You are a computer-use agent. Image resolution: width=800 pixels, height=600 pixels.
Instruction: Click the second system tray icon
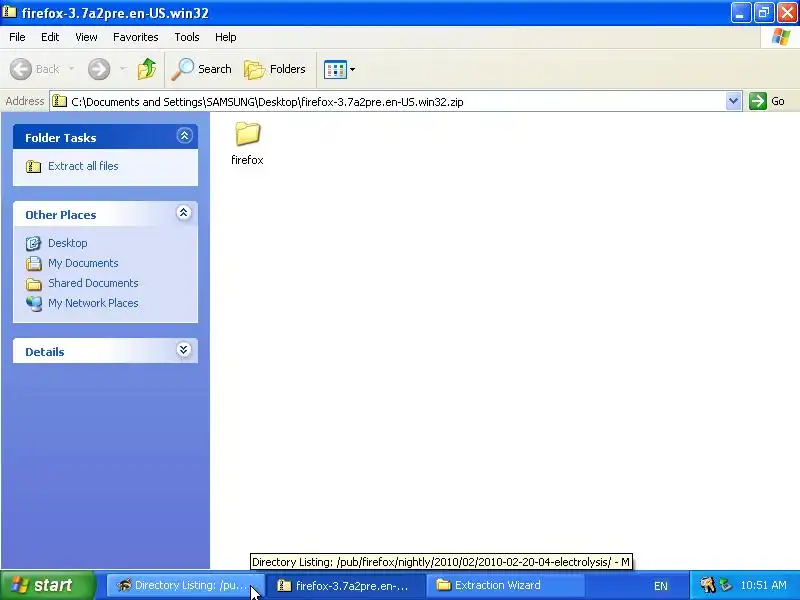point(725,585)
